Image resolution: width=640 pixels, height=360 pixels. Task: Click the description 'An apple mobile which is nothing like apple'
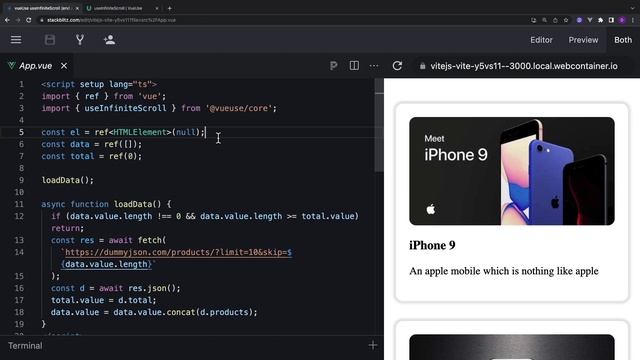coord(504,271)
